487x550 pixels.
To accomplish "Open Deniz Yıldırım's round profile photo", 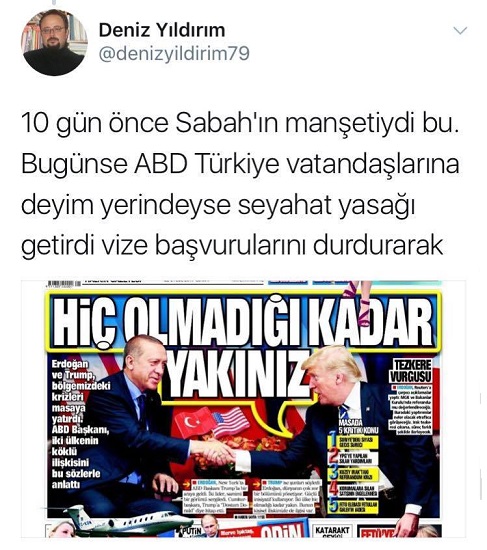I will (54, 42).
